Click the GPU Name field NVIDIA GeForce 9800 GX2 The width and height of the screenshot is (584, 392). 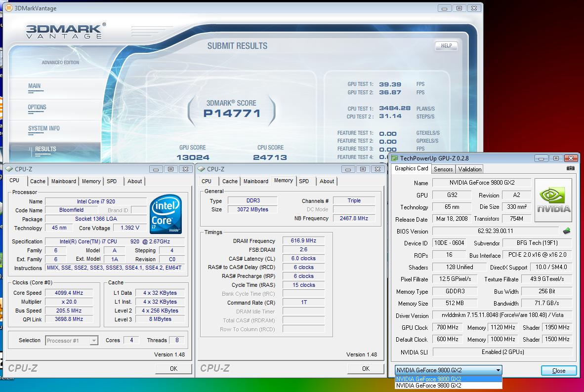click(x=482, y=183)
